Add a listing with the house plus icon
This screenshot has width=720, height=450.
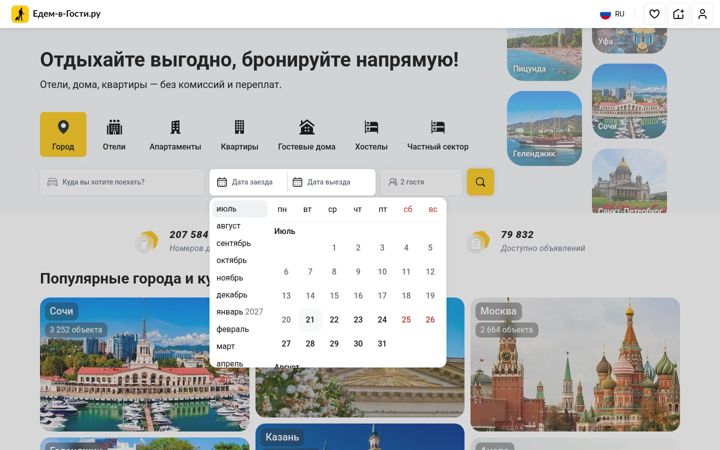pyautogui.click(x=678, y=14)
